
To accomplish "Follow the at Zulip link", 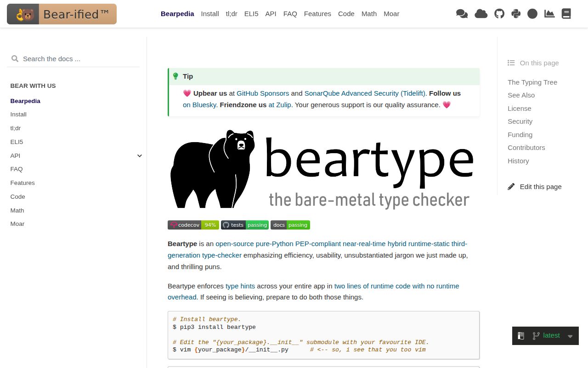I will tap(280, 105).
